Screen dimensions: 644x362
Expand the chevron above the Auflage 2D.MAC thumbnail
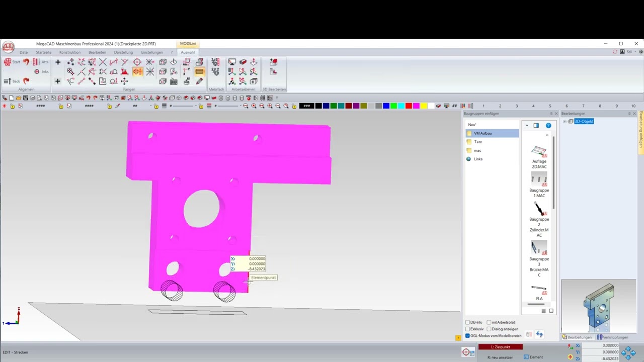click(547, 135)
